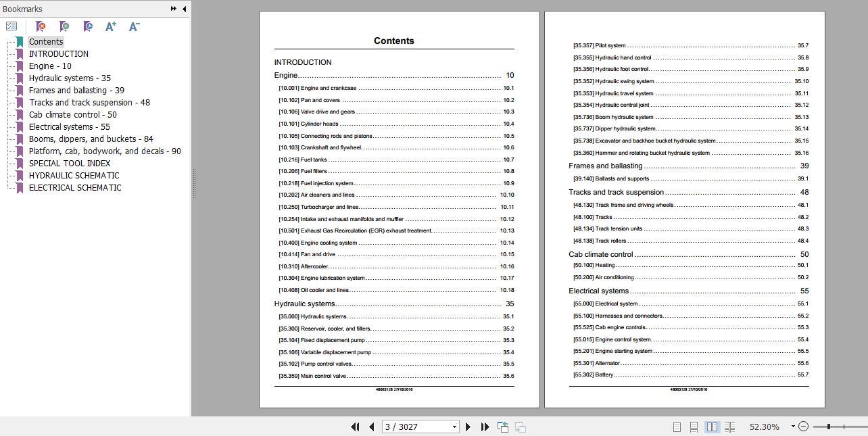Switch to two-page facing view
Viewport: 868px width, 436px height.
pos(712,427)
